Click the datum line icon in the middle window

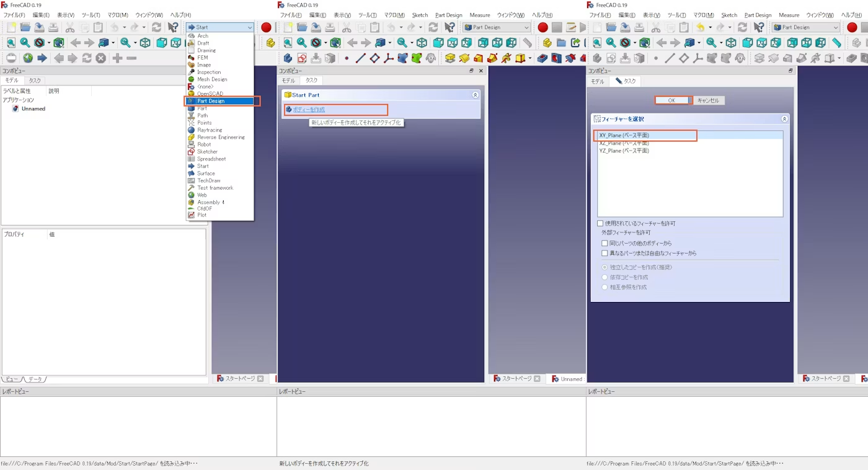pos(360,58)
